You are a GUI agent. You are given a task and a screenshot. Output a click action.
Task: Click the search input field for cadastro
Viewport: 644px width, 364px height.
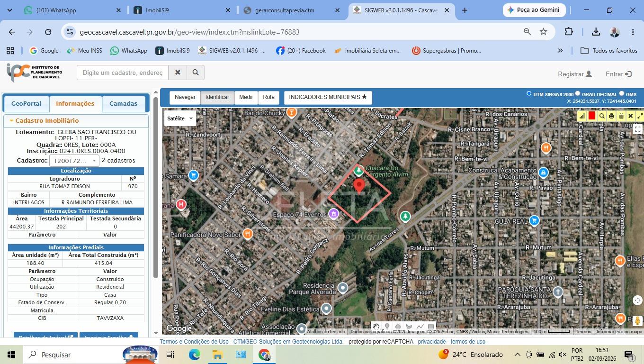coord(123,73)
